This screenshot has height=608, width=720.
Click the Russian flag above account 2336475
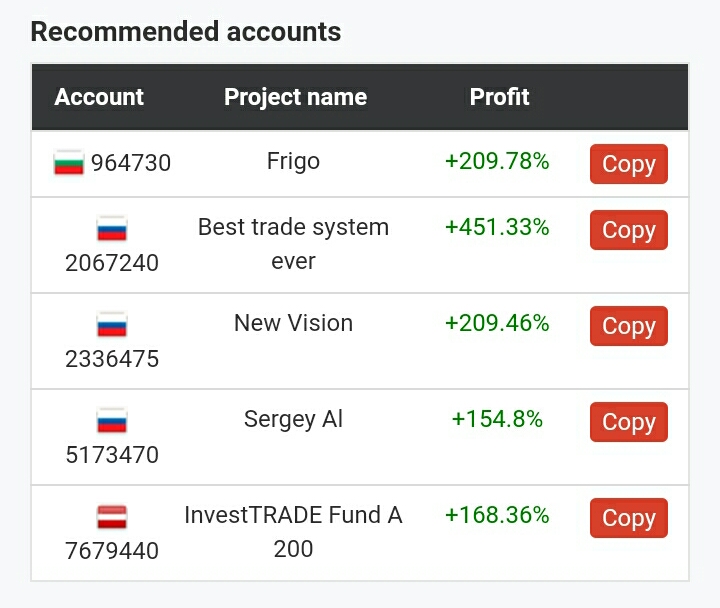point(112,324)
